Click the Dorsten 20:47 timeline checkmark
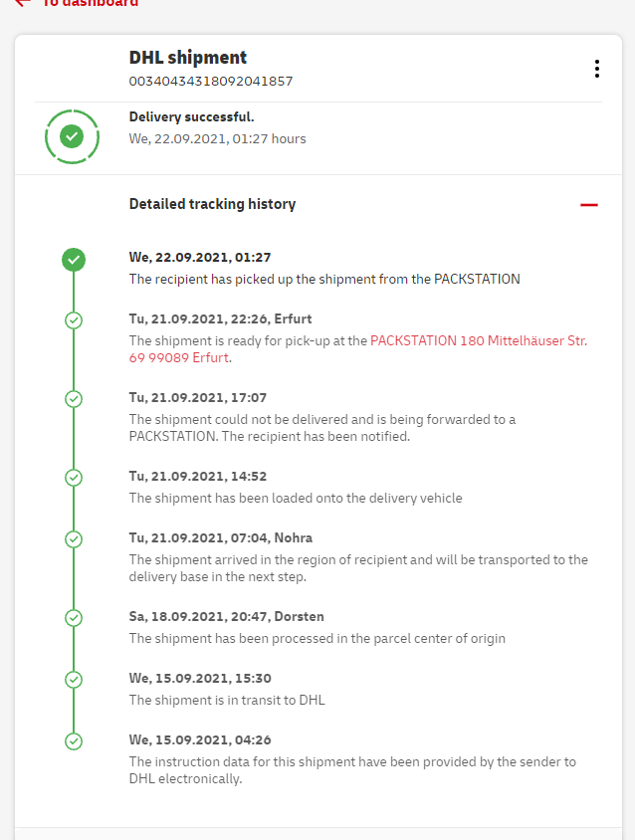 click(74, 618)
